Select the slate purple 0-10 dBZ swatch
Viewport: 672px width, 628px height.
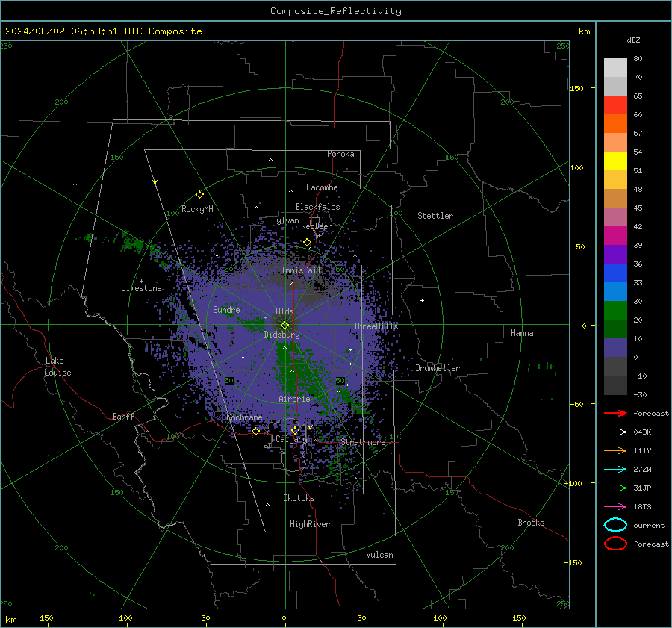615,348
